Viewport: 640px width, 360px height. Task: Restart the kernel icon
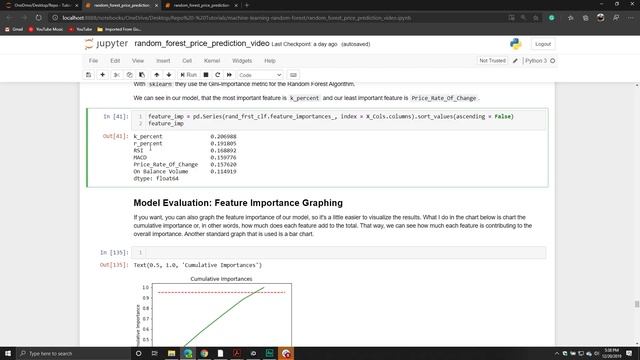[x=218, y=75]
